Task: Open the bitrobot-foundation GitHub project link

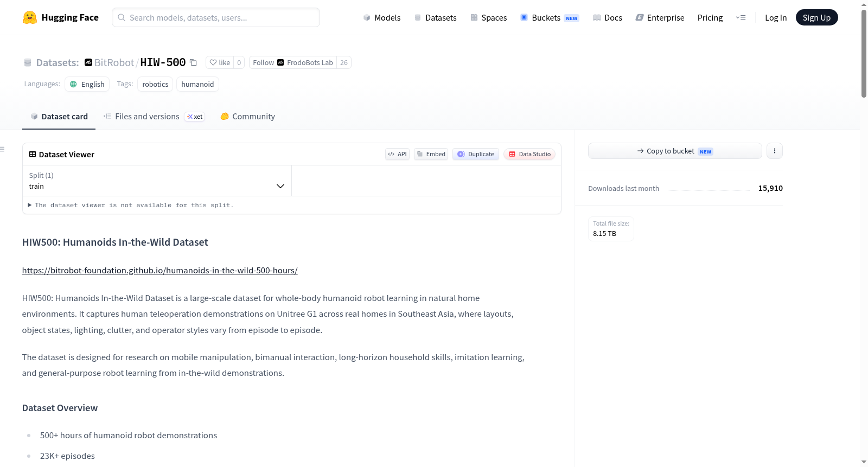Action: [160, 270]
